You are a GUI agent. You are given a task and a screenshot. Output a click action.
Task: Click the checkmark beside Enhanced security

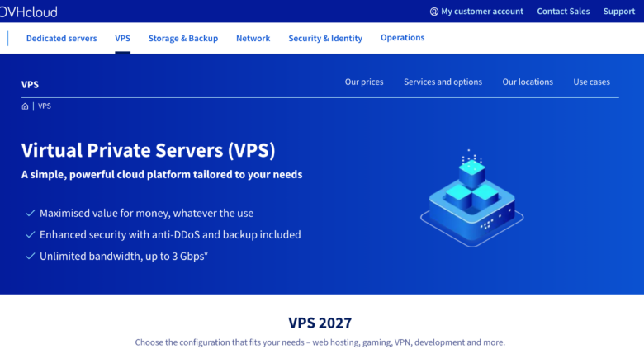pyautogui.click(x=31, y=234)
